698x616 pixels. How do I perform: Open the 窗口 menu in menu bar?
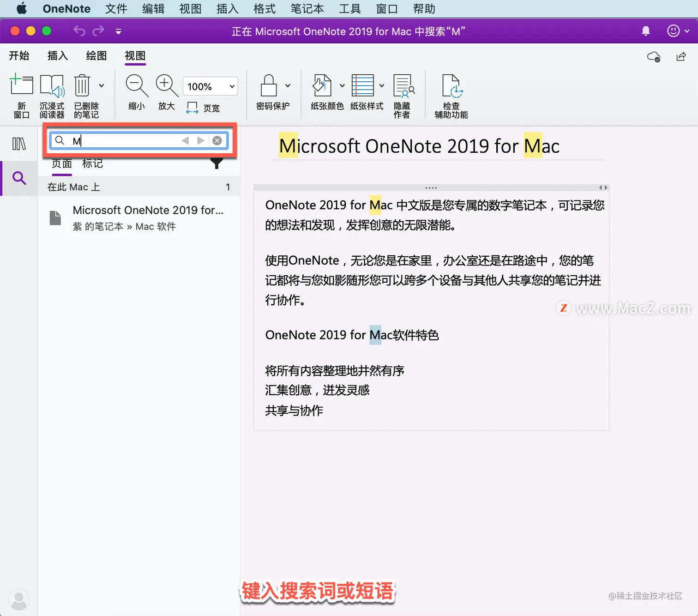click(387, 8)
